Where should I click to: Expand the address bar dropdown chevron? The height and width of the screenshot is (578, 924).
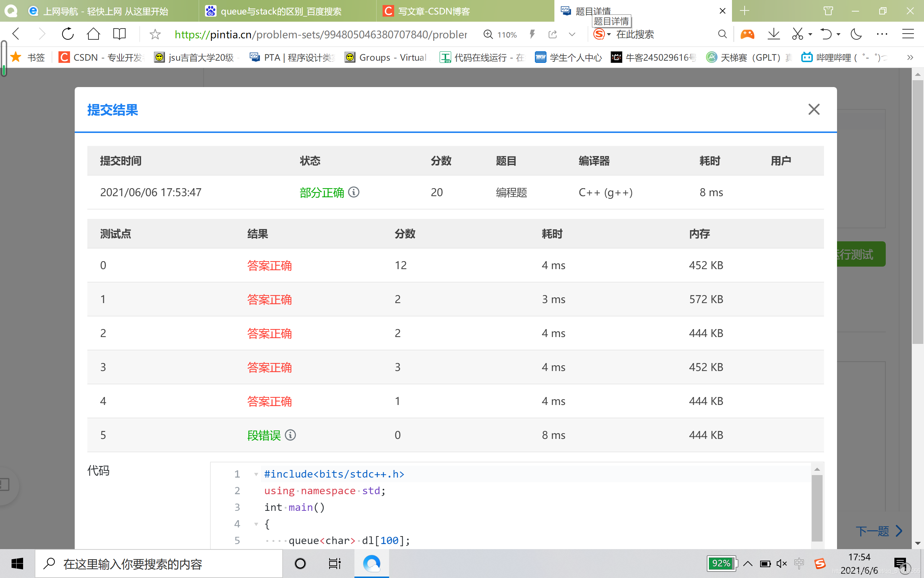pos(572,34)
